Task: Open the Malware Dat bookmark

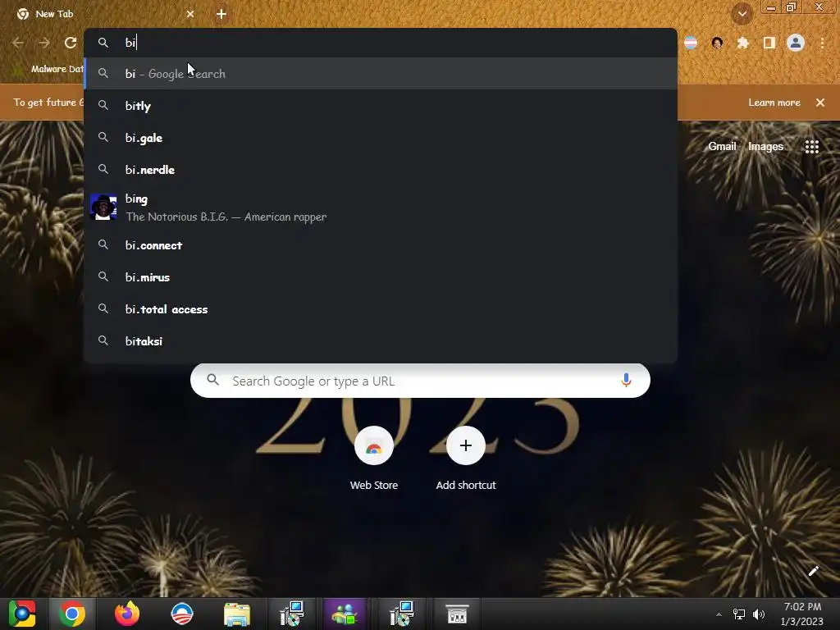Action: [48, 69]
